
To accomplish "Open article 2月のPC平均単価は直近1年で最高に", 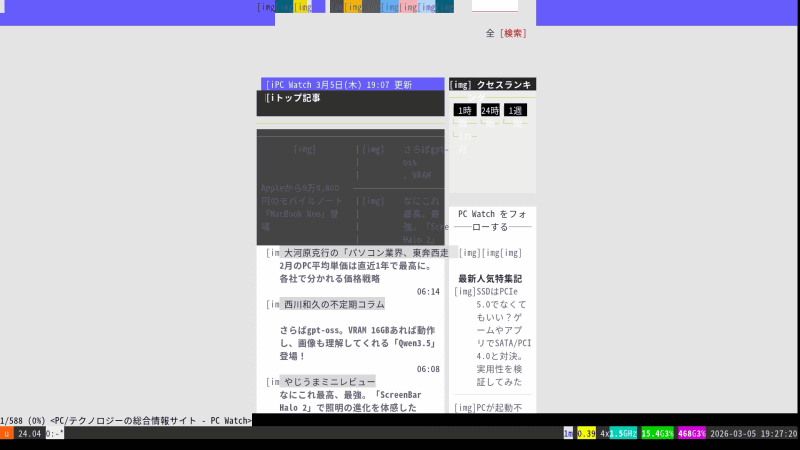I will pos(356,272).
